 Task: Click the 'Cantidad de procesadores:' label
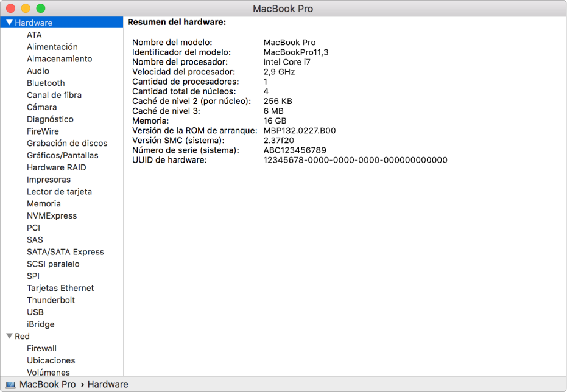pos(186,82)
